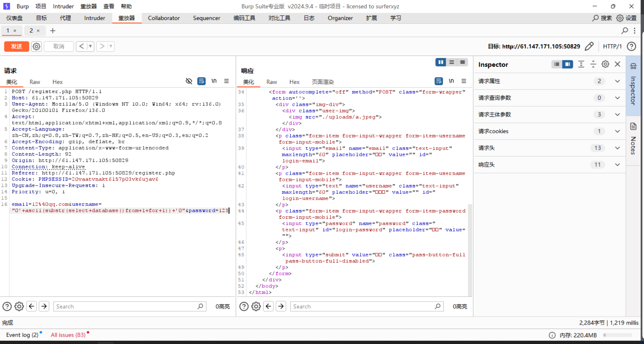Open response editor hamburger menu
Screen dimensions: 644x344
[x=463, y=81]
